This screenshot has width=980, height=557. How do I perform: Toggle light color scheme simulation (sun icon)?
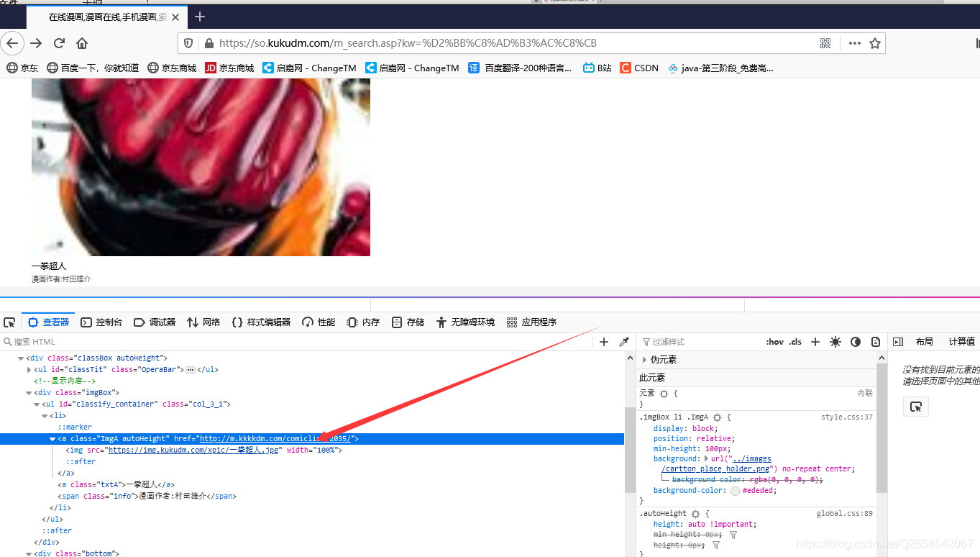835,342
